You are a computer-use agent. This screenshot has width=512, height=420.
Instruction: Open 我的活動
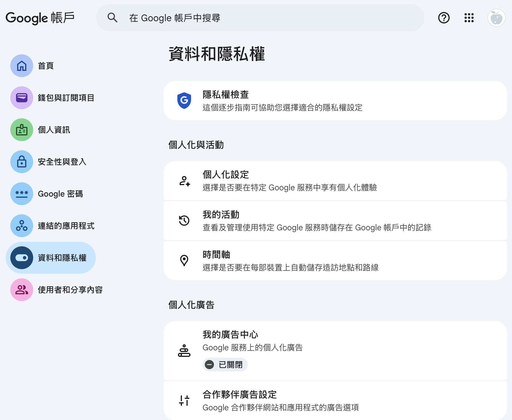[335, 221]
